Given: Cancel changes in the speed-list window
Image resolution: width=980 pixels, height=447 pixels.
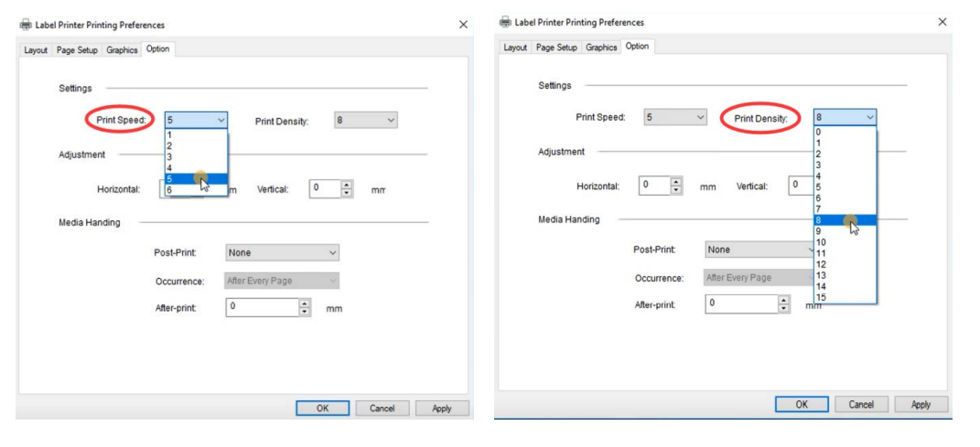Looking at the screenshot, I should pos(382,409).
